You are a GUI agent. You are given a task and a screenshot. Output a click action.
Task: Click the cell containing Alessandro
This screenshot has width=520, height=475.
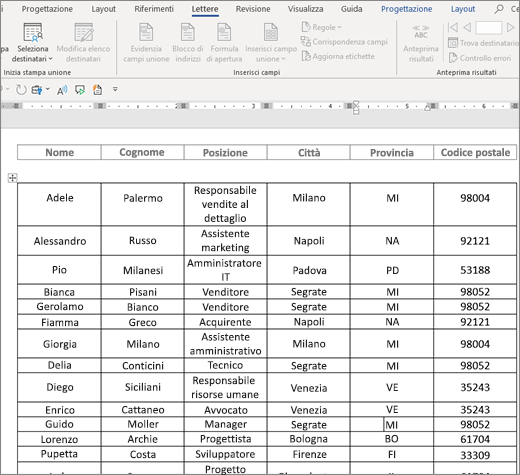pyautogui.click(x=59, y=241)
